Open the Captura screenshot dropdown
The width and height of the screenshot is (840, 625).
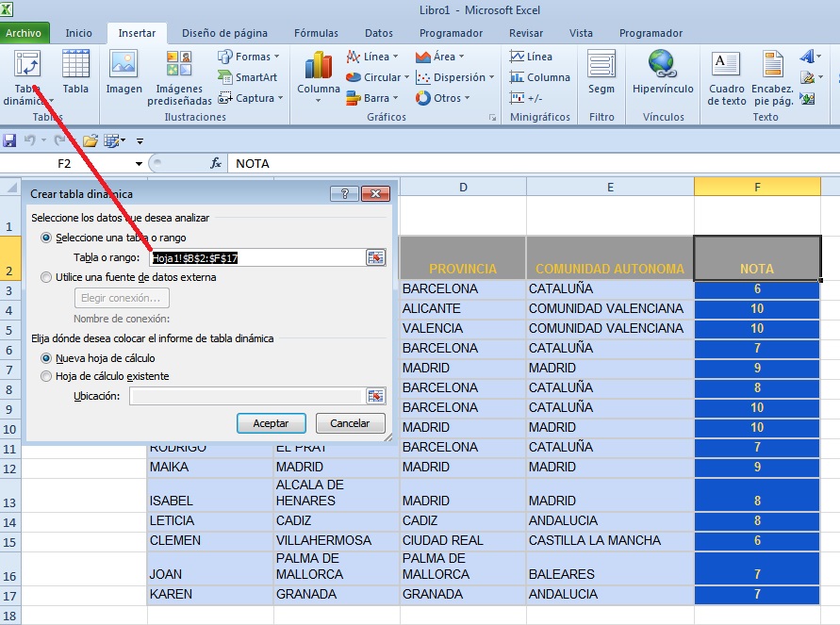coord(250,98)
